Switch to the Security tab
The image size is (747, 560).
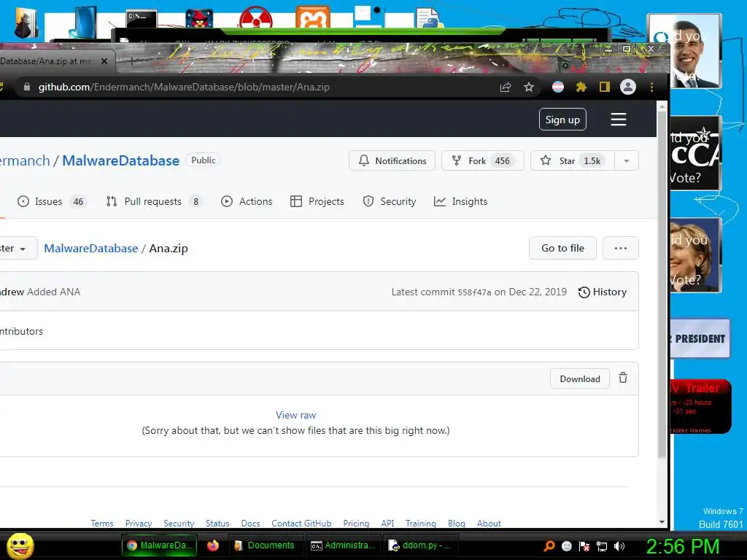[390, 201]
